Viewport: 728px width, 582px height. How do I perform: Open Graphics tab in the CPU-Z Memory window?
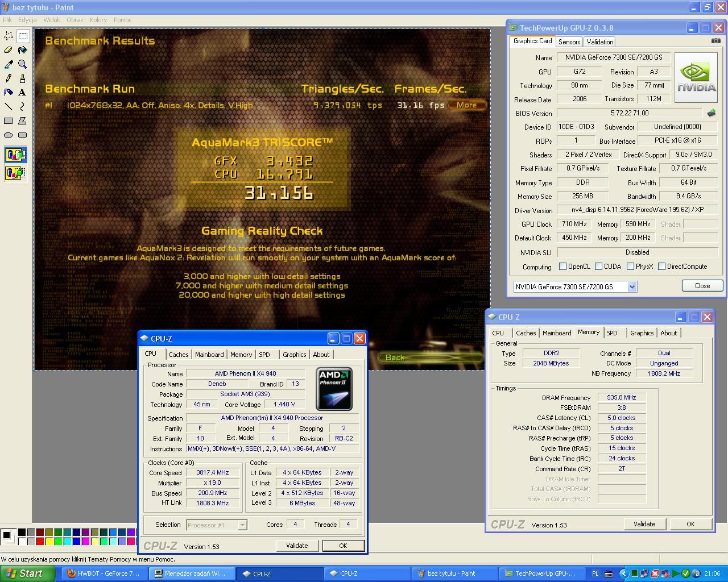point(642,333)
